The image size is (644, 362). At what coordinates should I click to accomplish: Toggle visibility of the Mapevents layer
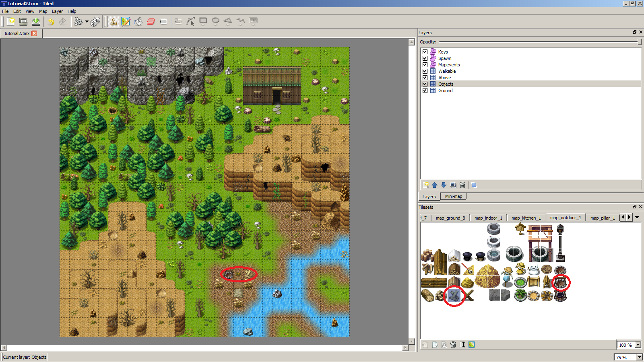pos(425,65)
